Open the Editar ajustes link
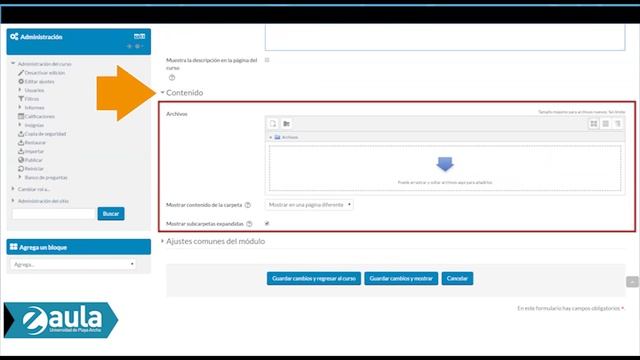This screenshot has width=640, height=360. 39,81
